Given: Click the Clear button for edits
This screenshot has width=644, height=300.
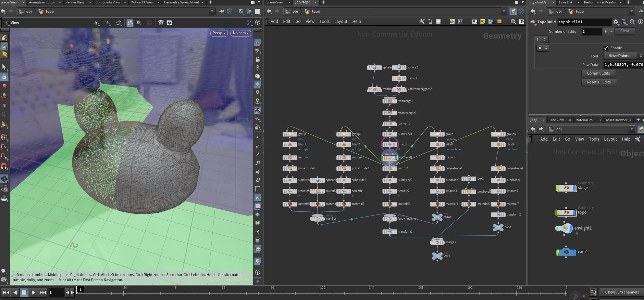Looking at the screenshot, I should (624, 31).
